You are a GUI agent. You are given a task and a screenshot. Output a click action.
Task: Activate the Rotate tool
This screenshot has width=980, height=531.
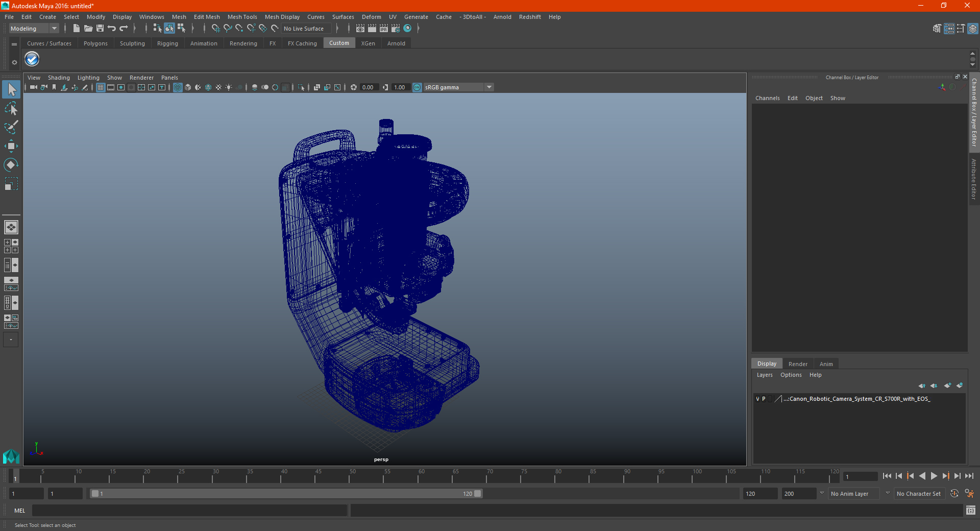tap(11, 164)
